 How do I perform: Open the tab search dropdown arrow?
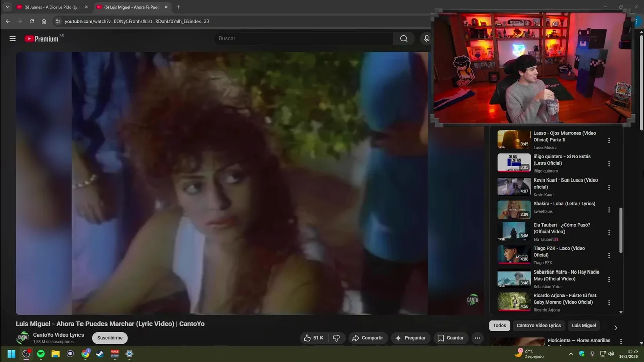[7, 7]
